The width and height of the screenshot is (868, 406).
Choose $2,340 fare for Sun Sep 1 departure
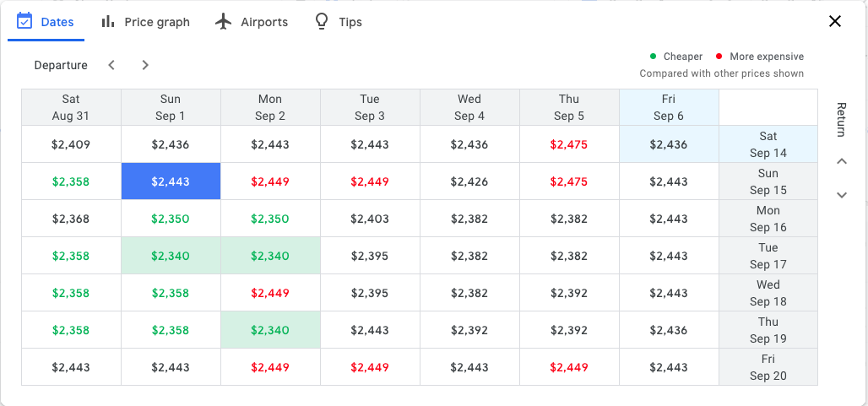pyautogui.click(x=171, y=256)
